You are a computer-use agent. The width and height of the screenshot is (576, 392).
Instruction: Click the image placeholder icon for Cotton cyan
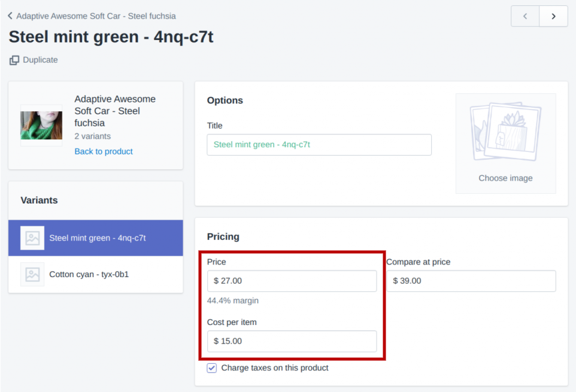pyautogui.click(x=32, y=275)
